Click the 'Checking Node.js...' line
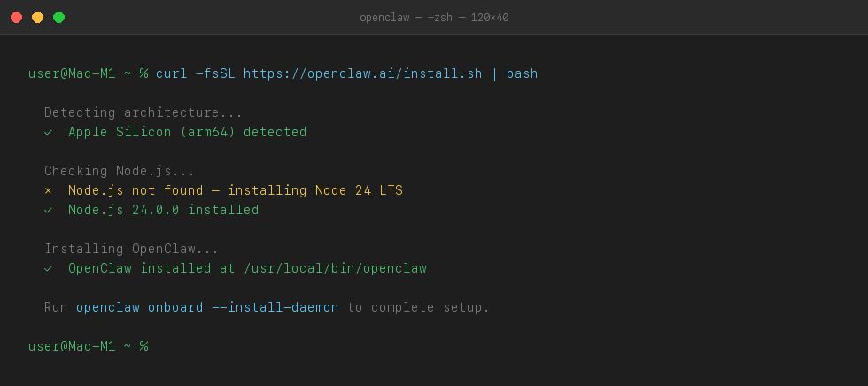The width and height of the screenshot is (868, 386). pos(119,171)
